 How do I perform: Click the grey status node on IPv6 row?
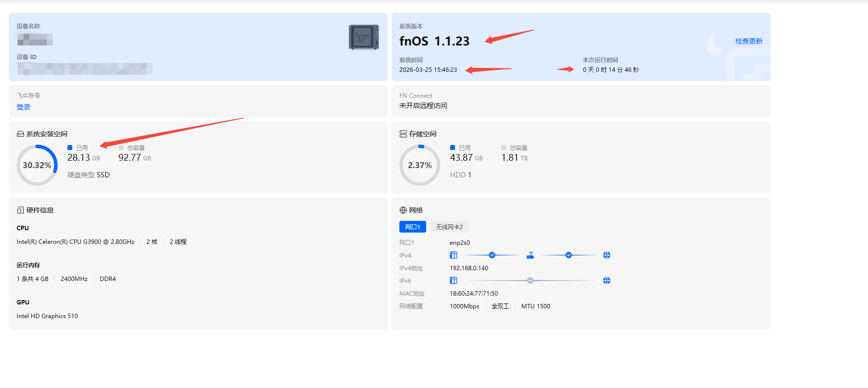click(530, 280)
